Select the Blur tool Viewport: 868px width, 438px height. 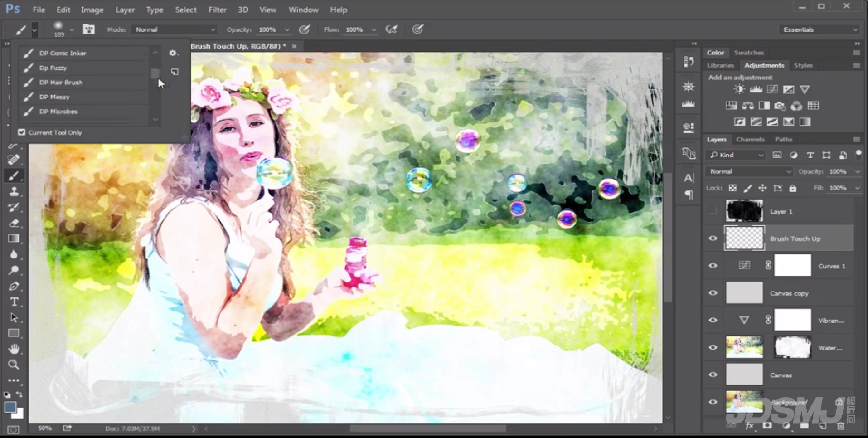click(14, 254)
